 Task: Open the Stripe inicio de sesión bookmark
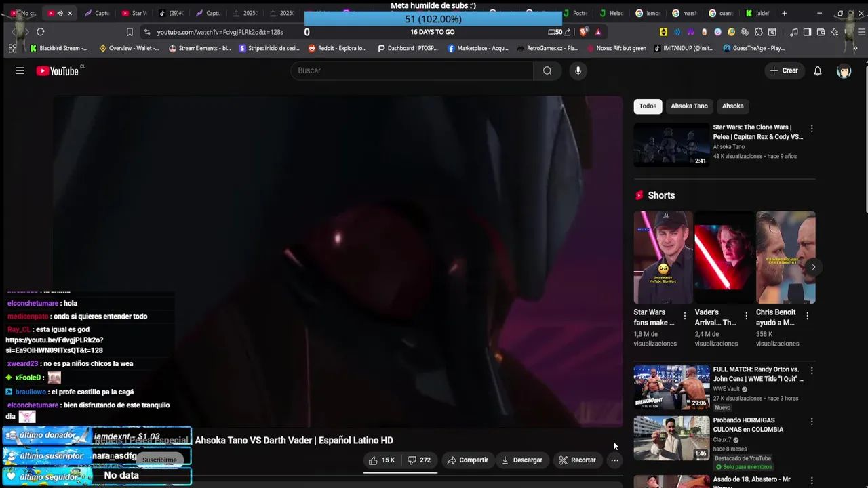coord(269,48)
